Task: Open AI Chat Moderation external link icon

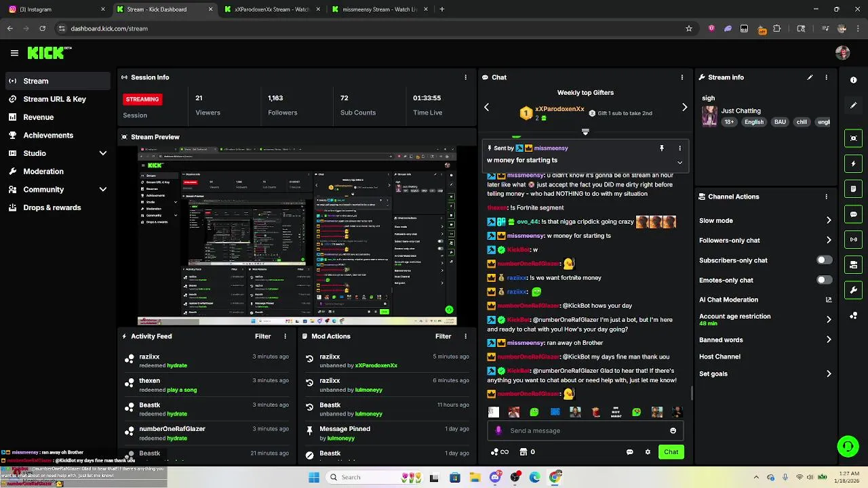Action: click(829, 300)
